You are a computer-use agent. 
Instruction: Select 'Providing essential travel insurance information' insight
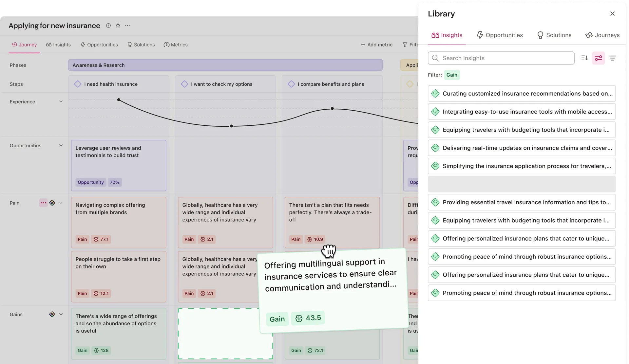click(x=522, y=202)
